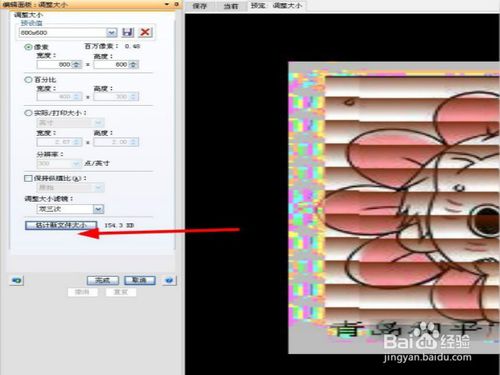The height and width of the screenshot is (375, 500).
Task: Adjust the pixel 高度 spinner arrows
Action: pos(133,64)
